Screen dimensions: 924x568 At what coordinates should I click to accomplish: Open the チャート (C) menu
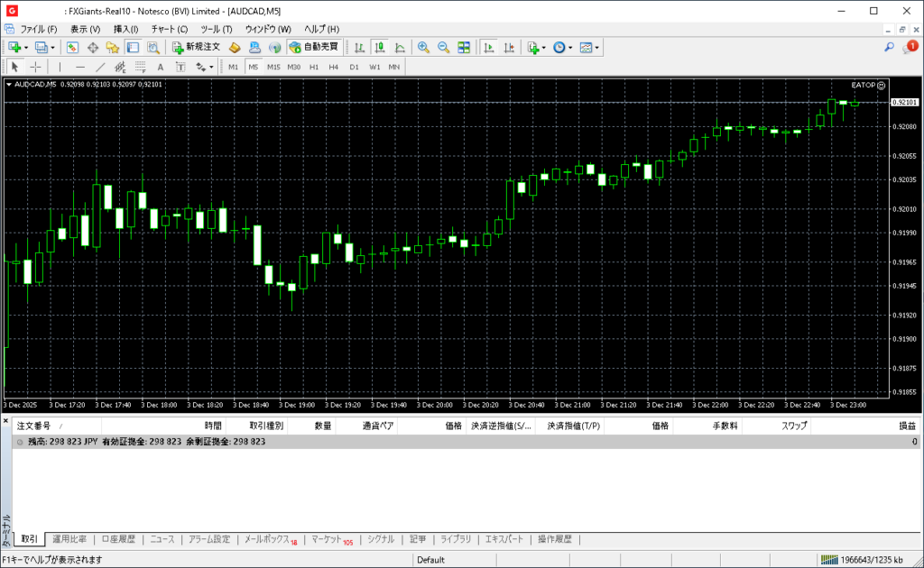[x=169, y=29]
